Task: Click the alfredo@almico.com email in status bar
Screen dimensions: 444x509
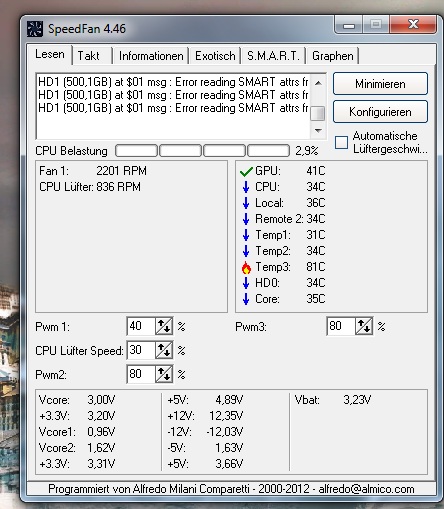Action: (x=366, y=489)
